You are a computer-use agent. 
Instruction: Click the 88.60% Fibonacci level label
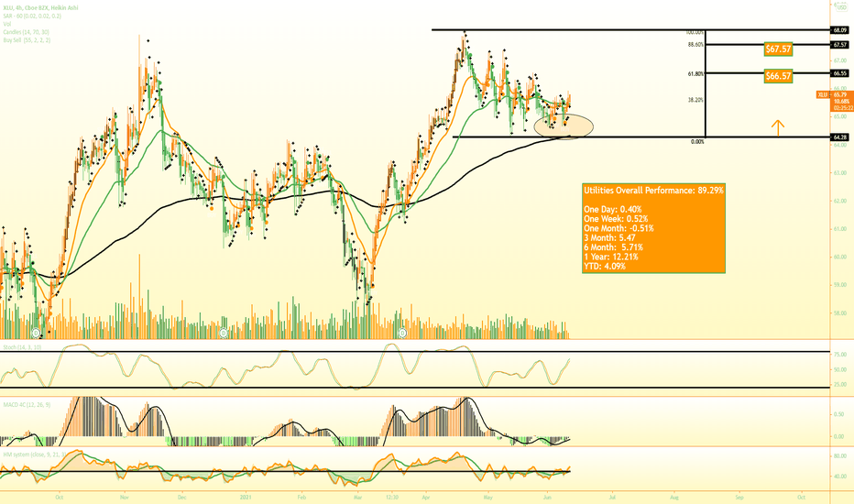click(x=695, y=45)
